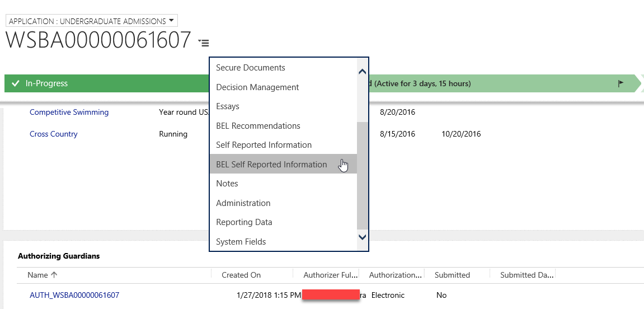Open the Notes section
The image size is (644, 309).
pyautogui.click(x=227, y=184)
